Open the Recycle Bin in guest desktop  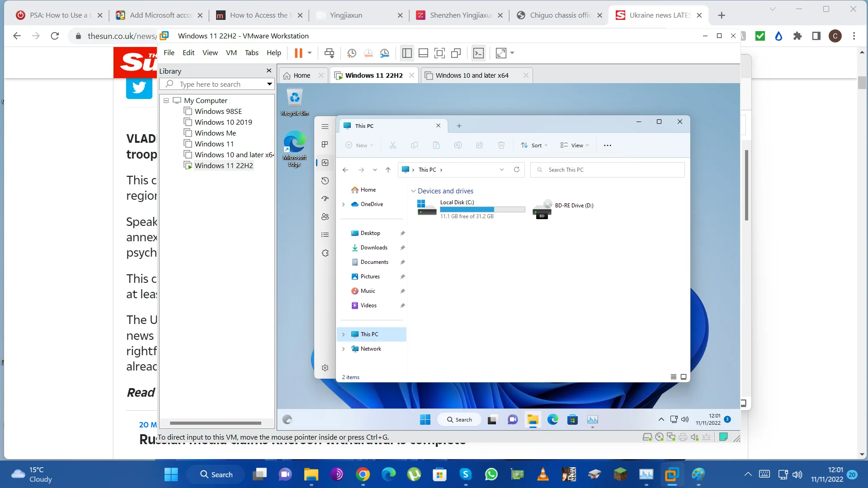click(x=295, y=102)
